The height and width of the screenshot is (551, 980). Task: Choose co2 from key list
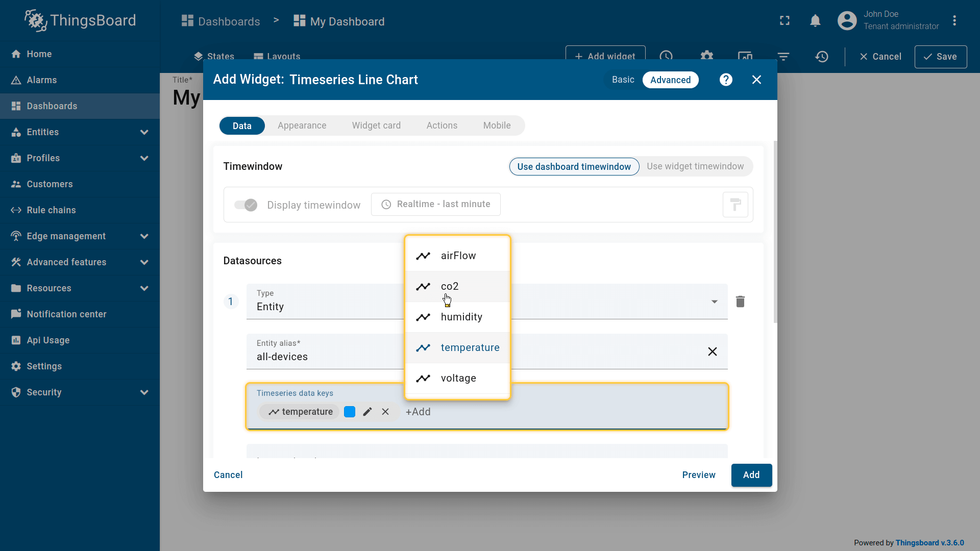pos(450,286)
